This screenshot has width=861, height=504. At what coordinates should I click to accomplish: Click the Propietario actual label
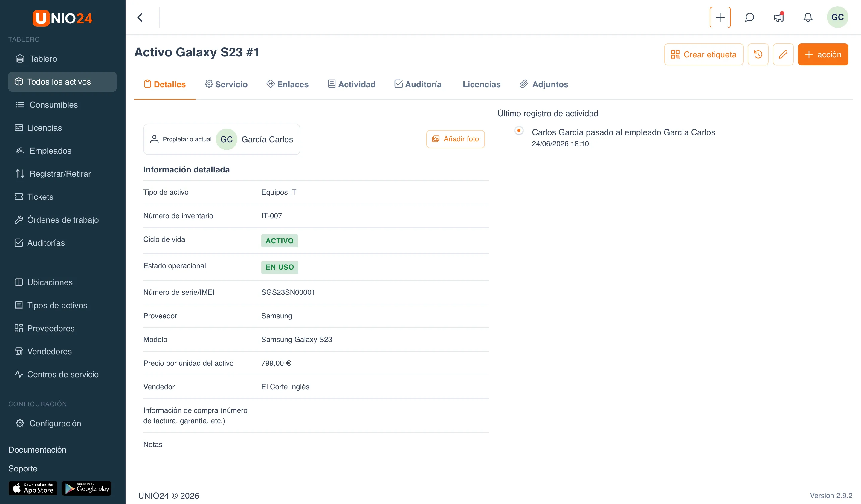click(x=187, y=139)
